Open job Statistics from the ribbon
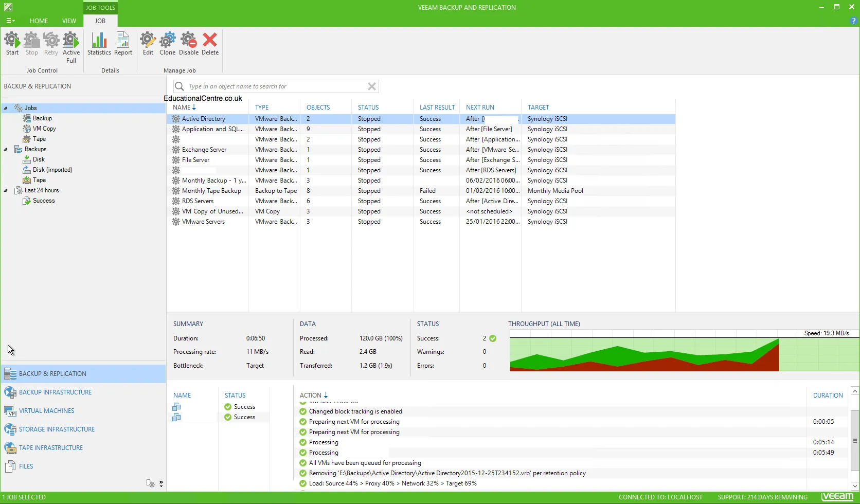 (99, 44)
